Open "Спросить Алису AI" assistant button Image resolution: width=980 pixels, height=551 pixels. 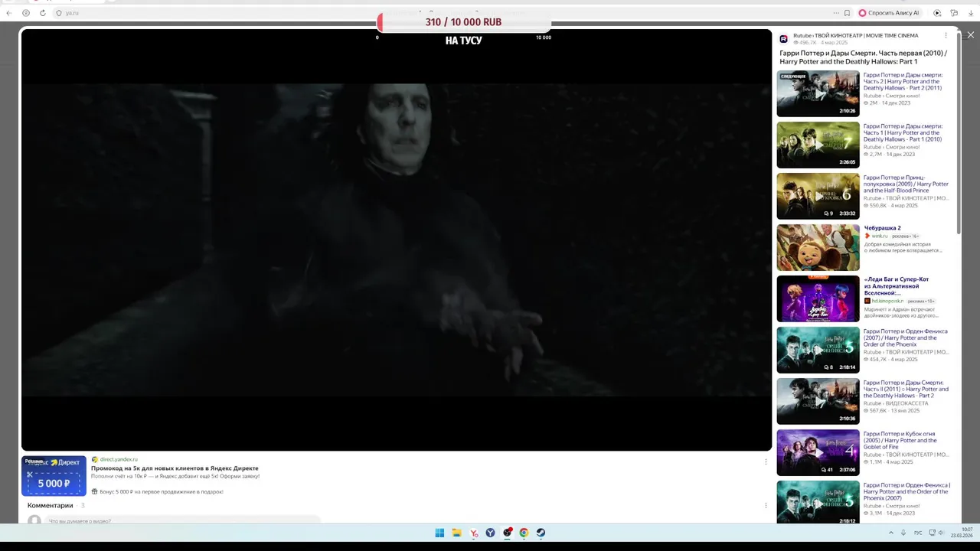(x=889, y=13)
